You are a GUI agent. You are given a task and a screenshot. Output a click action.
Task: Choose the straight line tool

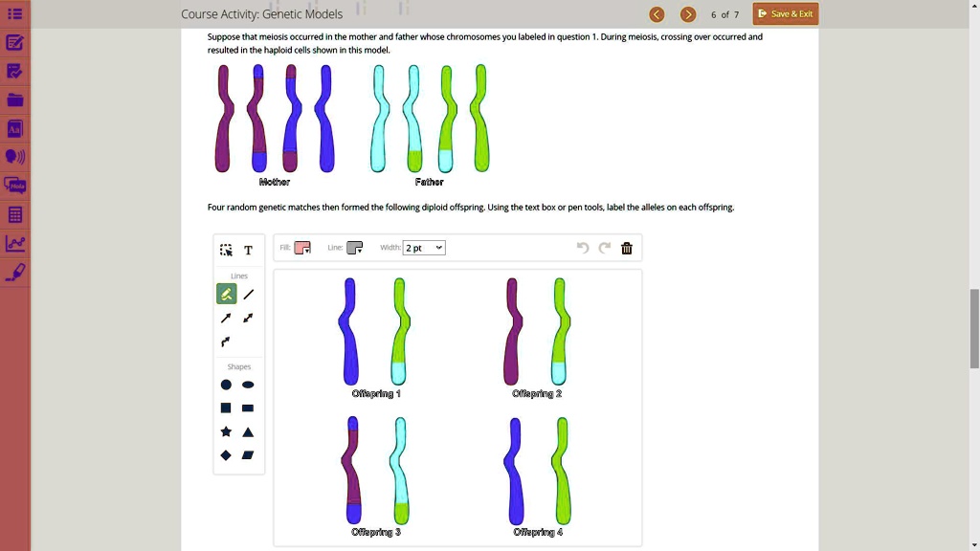pos(248,294)
